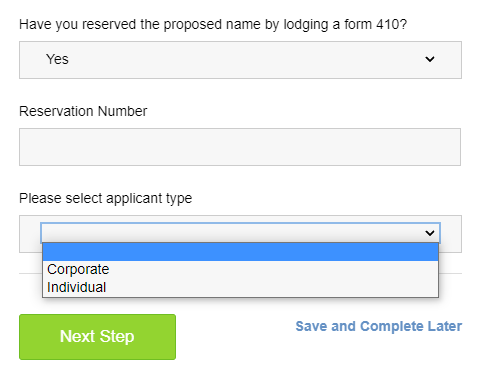The width and height of the screenshot is (487, 375).
Task: Click the empty applicant type select box
Action: pos(240,233)
